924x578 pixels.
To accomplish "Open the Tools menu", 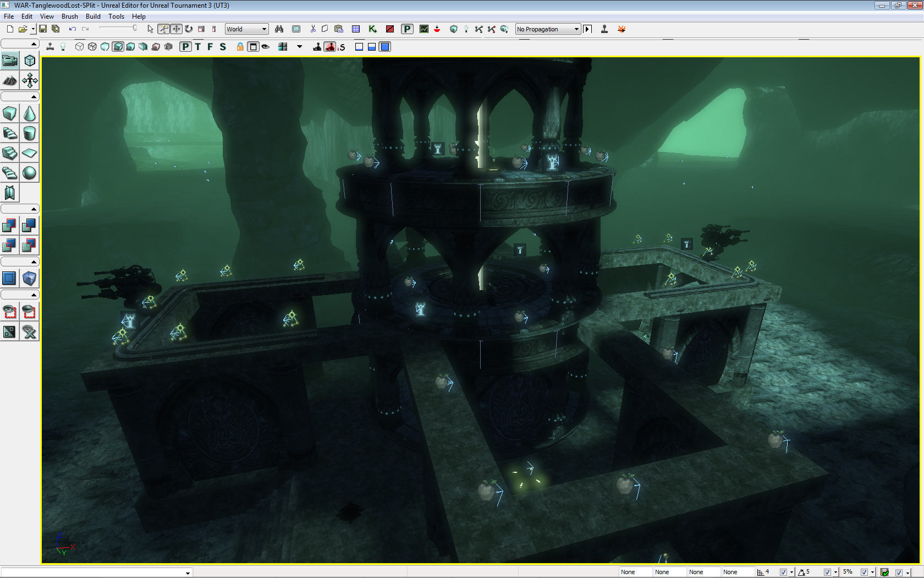I will (116, 17).
